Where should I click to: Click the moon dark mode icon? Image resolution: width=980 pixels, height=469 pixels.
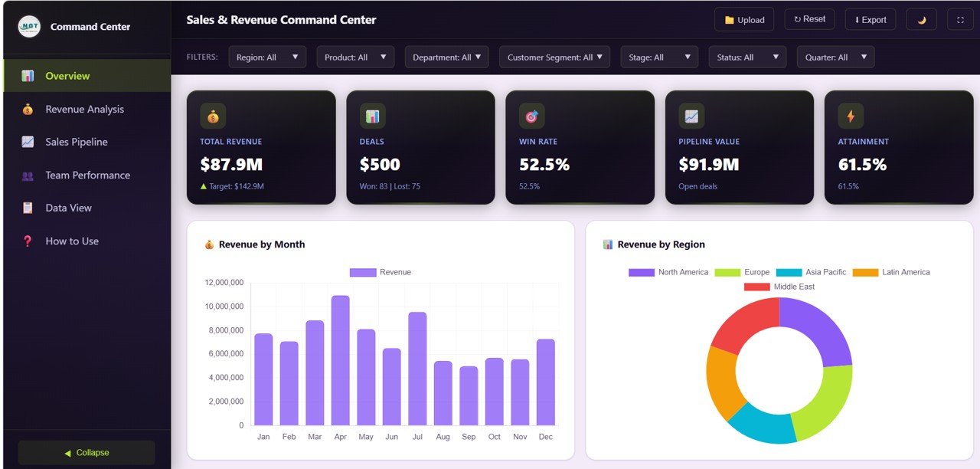(x=921, y=19)
